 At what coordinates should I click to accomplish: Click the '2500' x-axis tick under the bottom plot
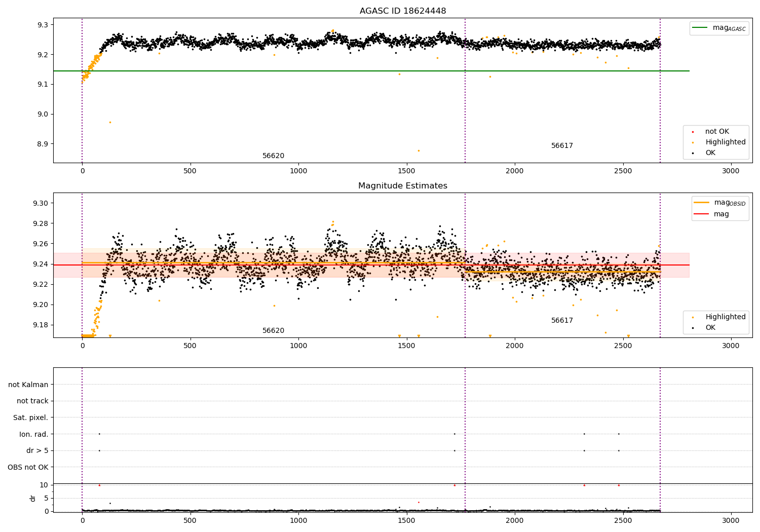[x=623, y=520]
